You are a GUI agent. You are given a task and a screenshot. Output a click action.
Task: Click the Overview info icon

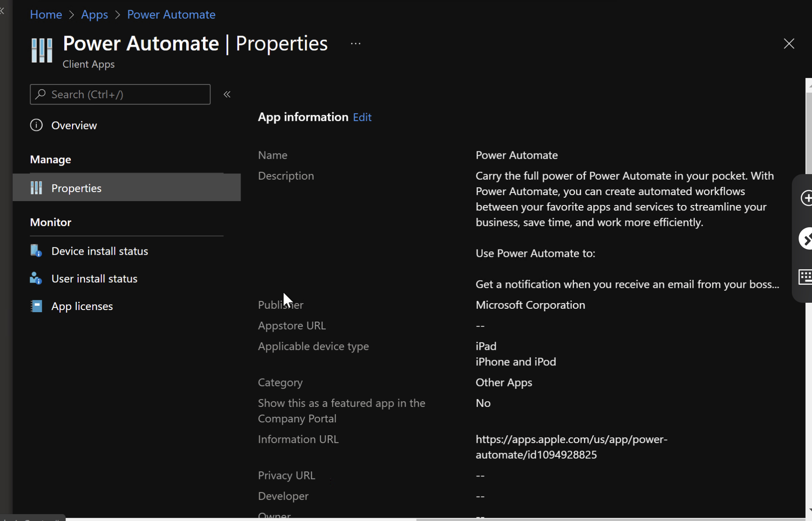click(36, 125)
